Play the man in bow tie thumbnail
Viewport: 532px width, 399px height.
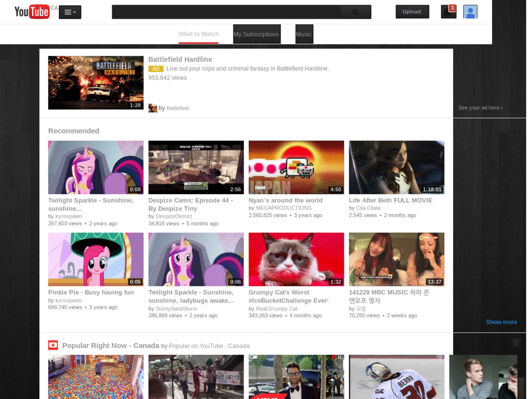click(296, 377)
